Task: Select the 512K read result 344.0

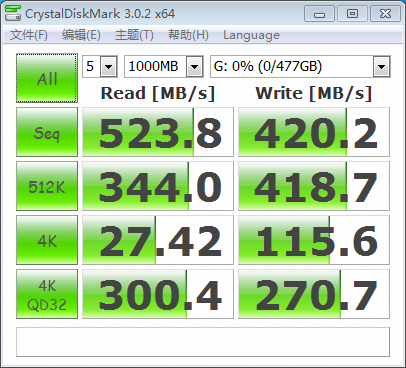Action: [x=158, y=186]
